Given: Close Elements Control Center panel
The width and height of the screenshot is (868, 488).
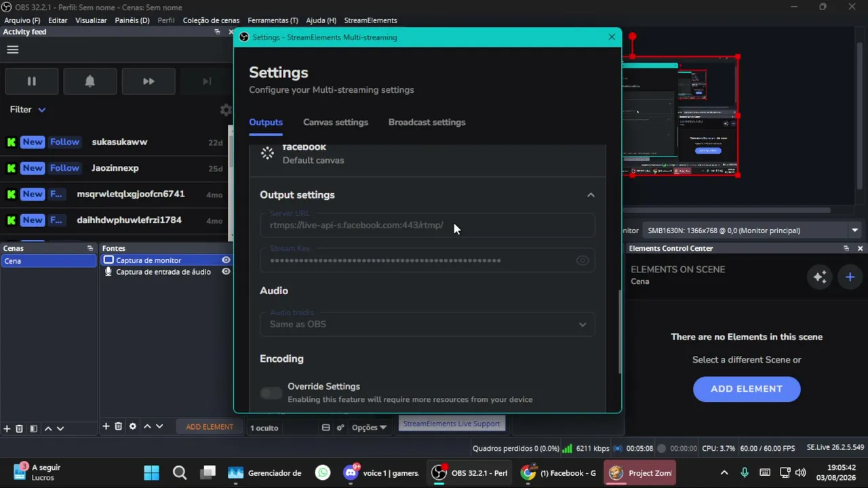Looking at the screenshot, I should pos(860,249).
